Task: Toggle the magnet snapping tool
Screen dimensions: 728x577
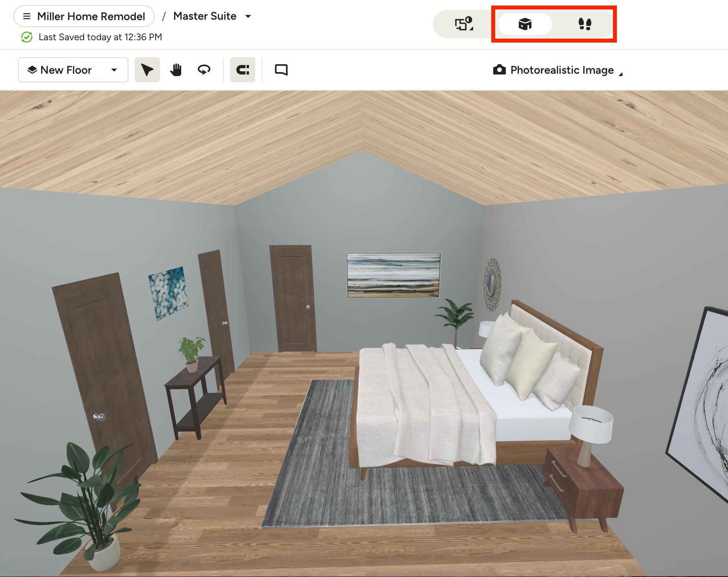Action: coord(243,70)
